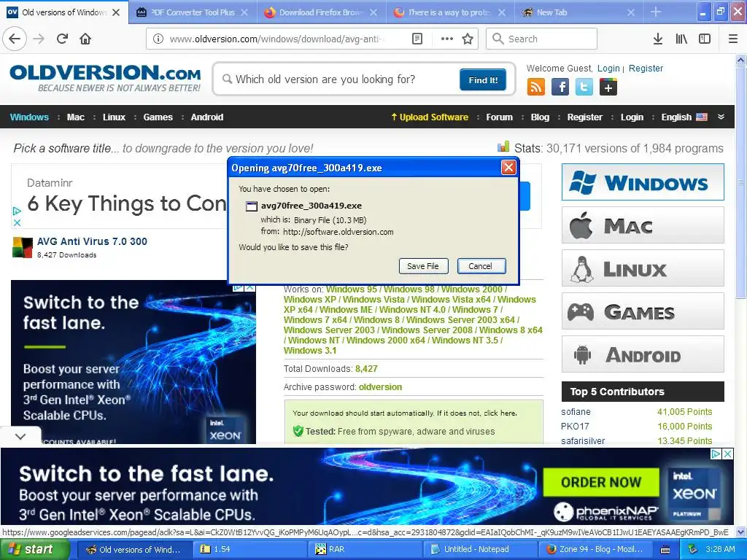Viewport: 747px width, 560px height.
Task: Click the Login link beside Welcome Guest
Action: [x=609, y=68]
